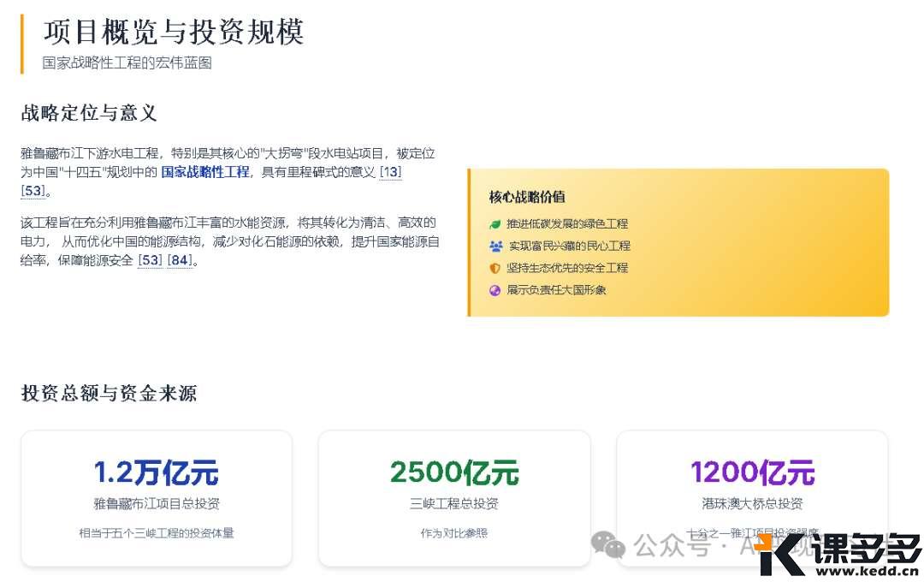Open citation link [53] below [13]
Screen dimensions: 924x582
[x=33, y=191]
